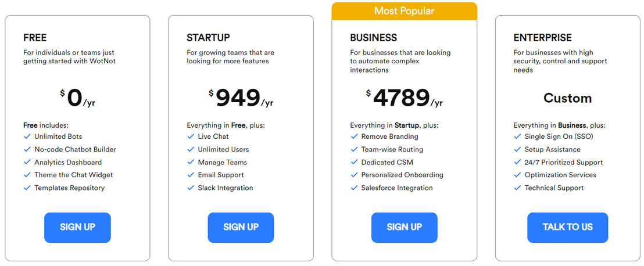The width and height of the screenshot is (644, 266).
Task: Click the checkmark next to Manage Teams
Action: tap(191, 162)
